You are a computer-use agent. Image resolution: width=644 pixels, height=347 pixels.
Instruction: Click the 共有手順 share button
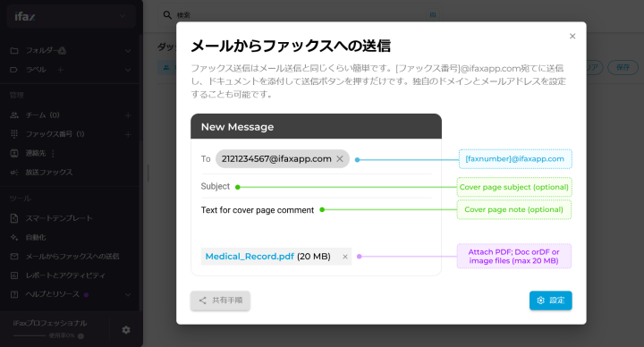pyautogui.click(x=220, y=300)
